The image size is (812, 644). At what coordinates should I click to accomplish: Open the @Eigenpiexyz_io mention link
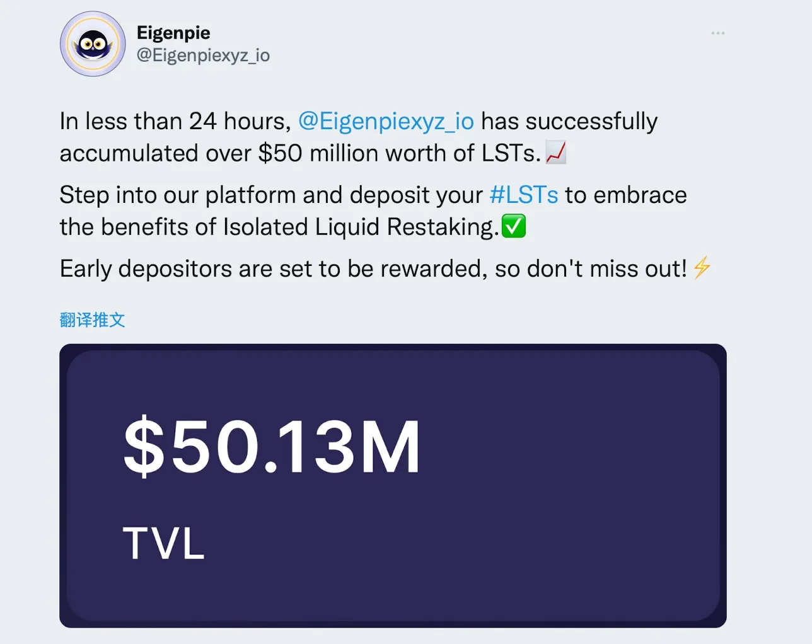pos(386,121)
